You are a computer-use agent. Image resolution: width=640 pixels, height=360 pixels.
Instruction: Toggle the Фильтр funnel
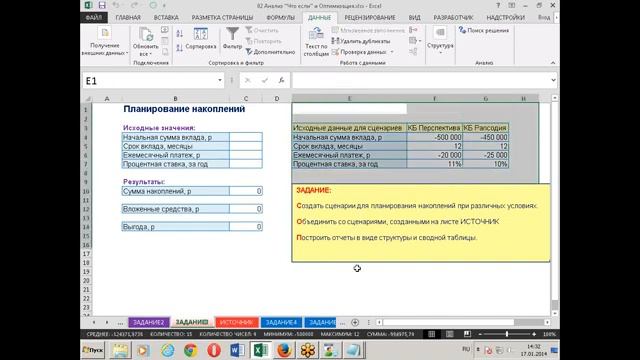(x=232, y=39)
